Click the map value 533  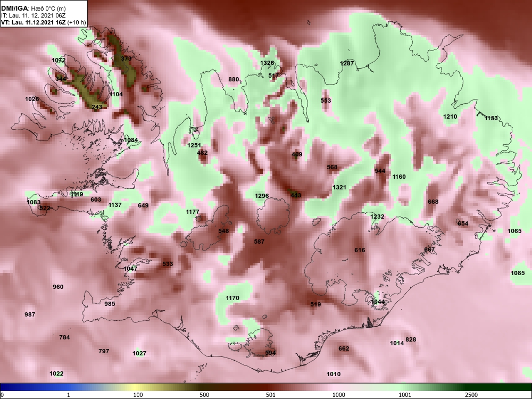pos(168,264)
